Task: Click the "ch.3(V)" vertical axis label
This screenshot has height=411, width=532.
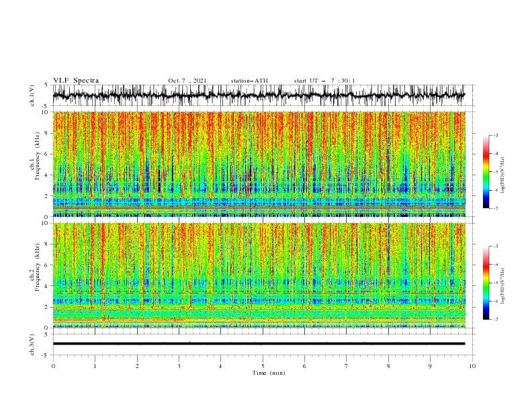Action: click(x=32, y=345)
